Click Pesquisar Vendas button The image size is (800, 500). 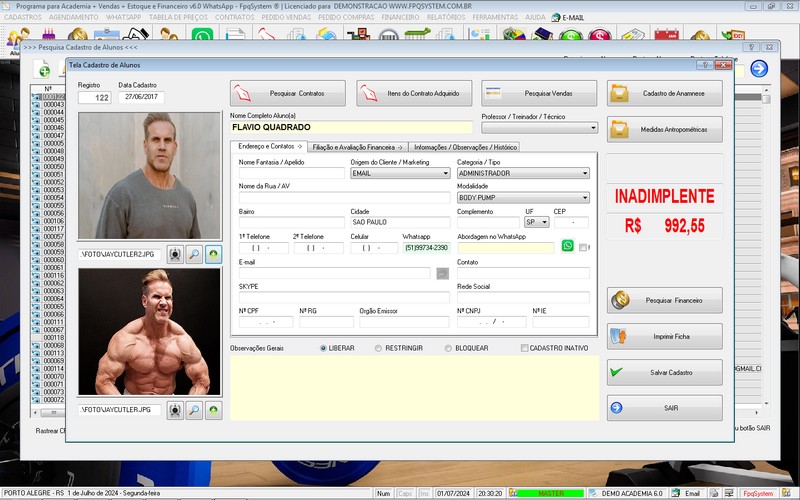pyautogui.click(x=539, y=93)
